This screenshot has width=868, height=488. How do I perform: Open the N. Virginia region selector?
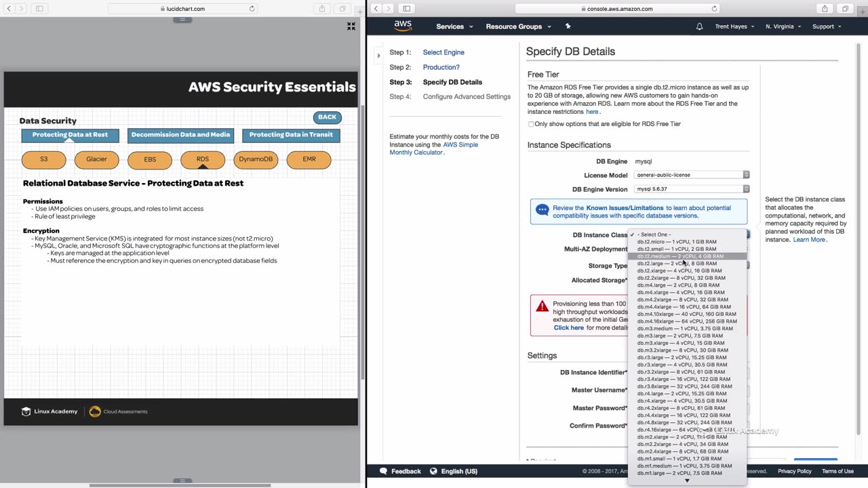[x=783, y=26]
